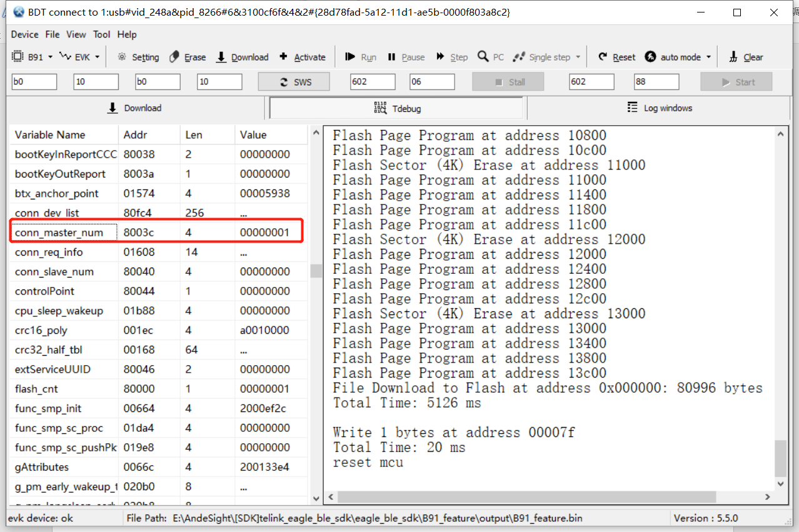This screenshot has width=799, height=532.
Task: Open the Help menu
Action: pyautogui.click(x=127, y=34)
